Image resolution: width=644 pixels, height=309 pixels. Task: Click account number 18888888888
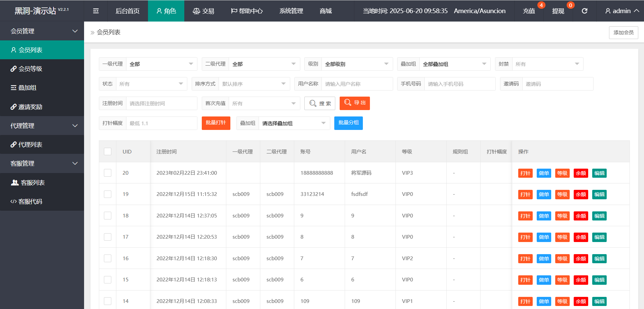(317, 173)
